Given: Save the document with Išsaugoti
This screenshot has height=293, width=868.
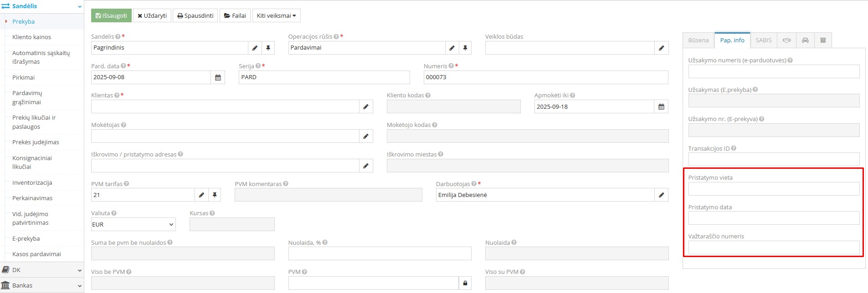Looking at the screenshot, I should click(112, 15).
